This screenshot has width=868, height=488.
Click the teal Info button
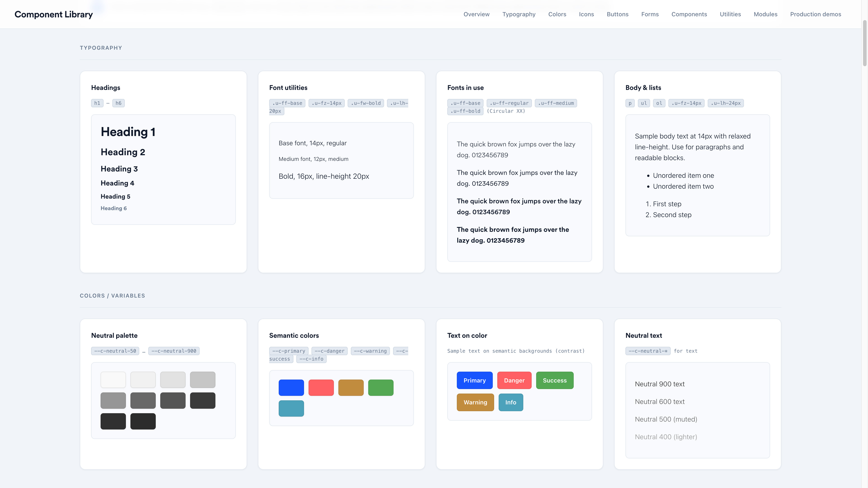point(510,402)
